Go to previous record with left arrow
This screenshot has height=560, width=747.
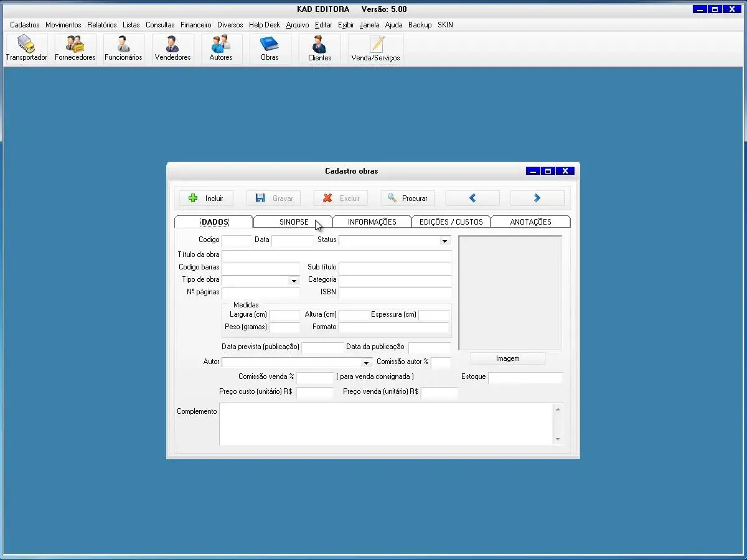pos(472,198)
